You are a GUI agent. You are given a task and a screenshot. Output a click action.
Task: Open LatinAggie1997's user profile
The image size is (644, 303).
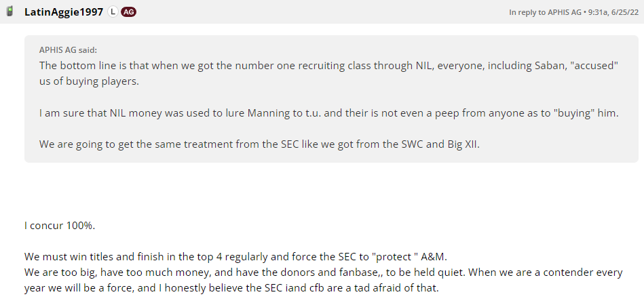click(x=64, y=12)
